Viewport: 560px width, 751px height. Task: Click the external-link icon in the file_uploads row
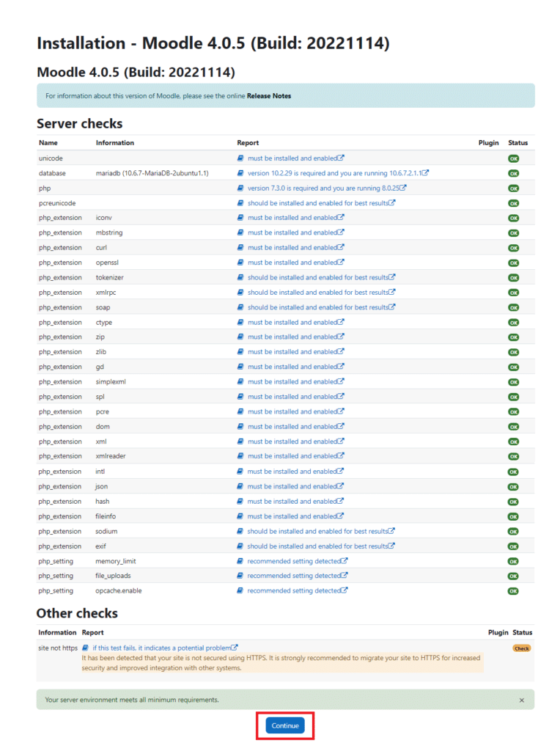(345, 576)
